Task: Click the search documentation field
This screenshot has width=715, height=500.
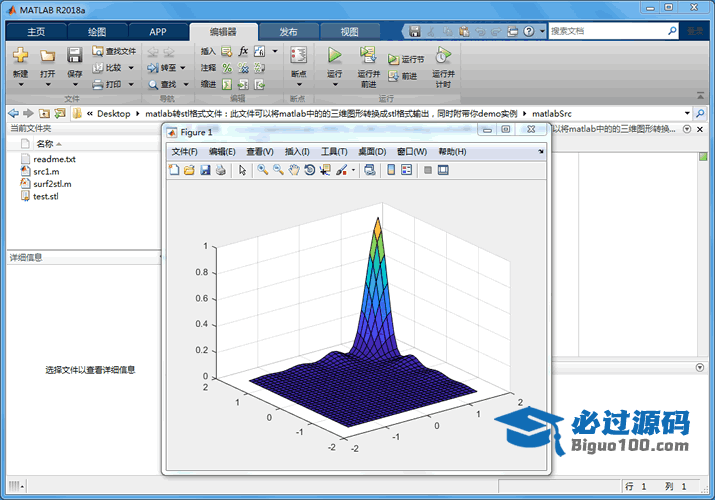Action: (608, 31)
